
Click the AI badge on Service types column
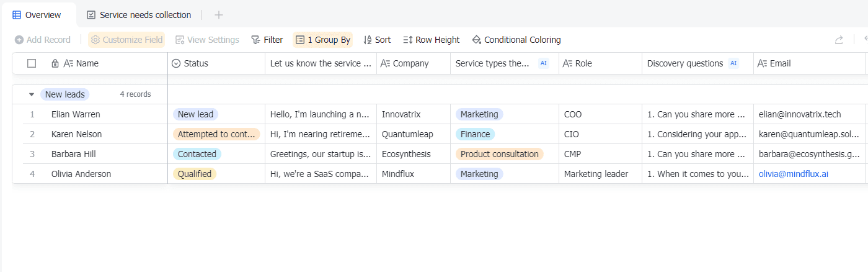point(544,63)
